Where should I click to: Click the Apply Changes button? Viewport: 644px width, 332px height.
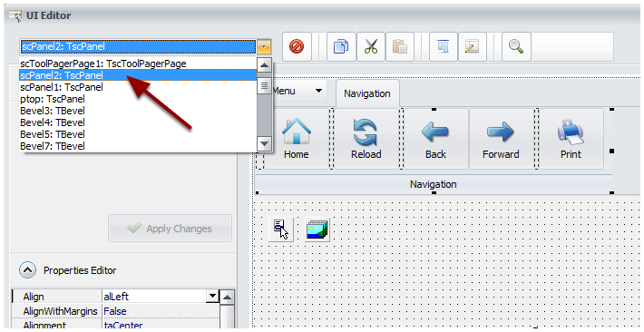(170, 229)
